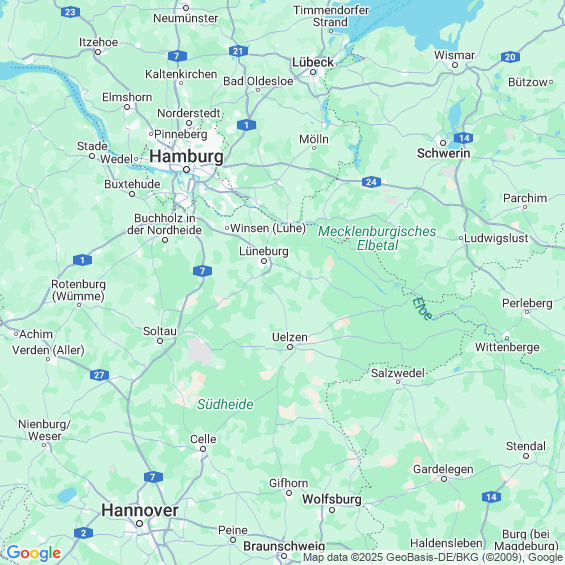Select the Salzwedel town label
Viewport: 565px width, 565px height.
pos(398,373)
